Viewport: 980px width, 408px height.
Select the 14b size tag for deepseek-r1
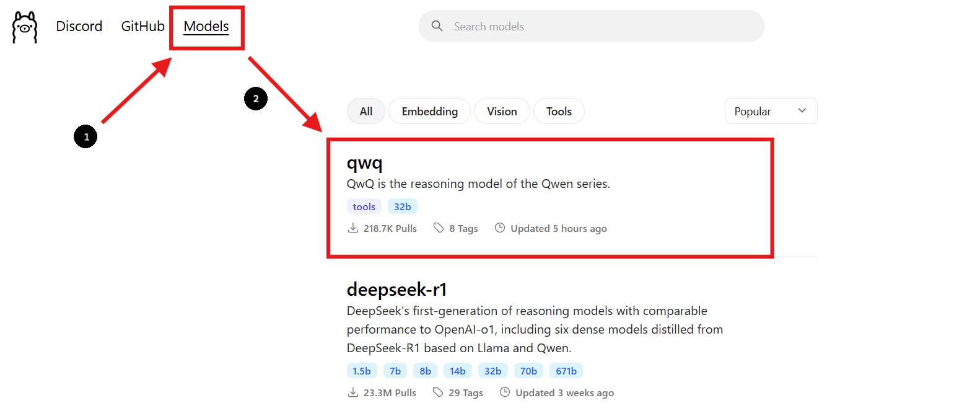[458, 371]
